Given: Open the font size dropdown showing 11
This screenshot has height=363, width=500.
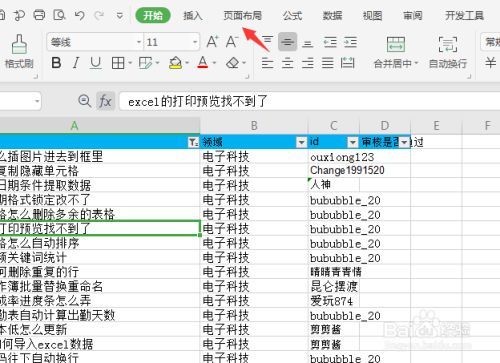Looking at the screenshot, I should coord(195,42).
